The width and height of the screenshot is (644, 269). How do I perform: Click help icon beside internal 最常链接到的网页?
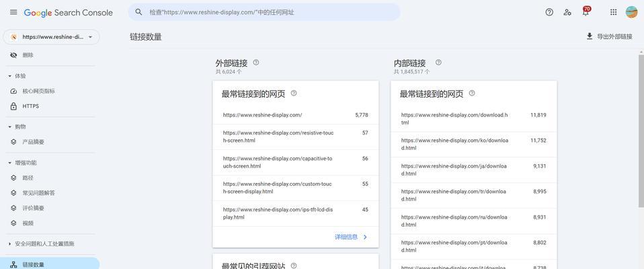pos(472,93)
